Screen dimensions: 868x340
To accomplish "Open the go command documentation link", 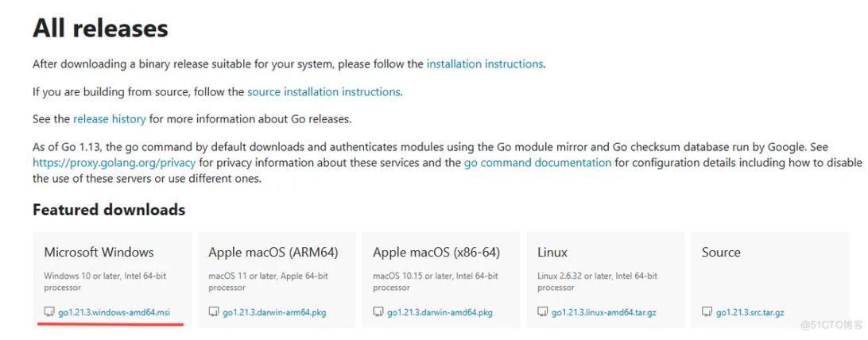I will pyautogui.click(x=537, y=162).
